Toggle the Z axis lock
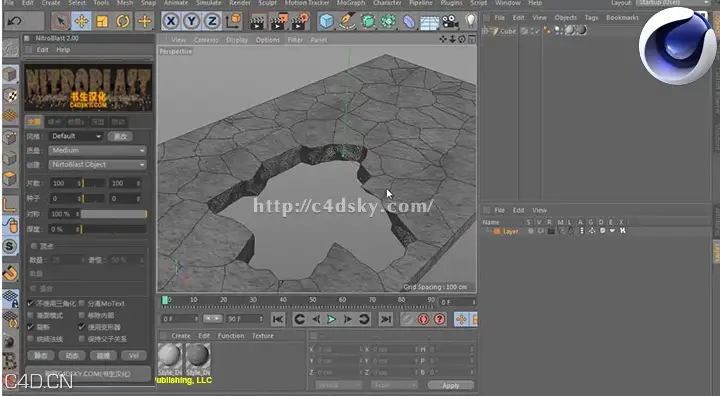This screenshot has width=720, height=396. 212,21
